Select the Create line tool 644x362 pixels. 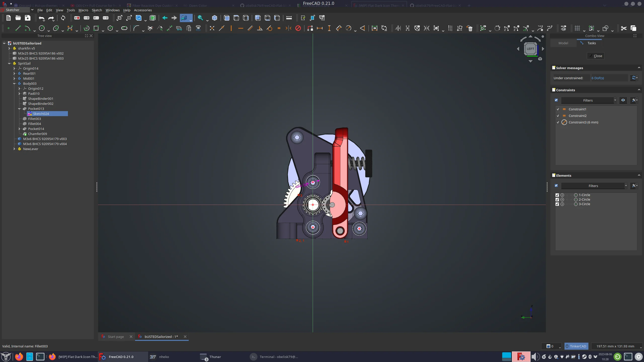(x=18, y=28)
